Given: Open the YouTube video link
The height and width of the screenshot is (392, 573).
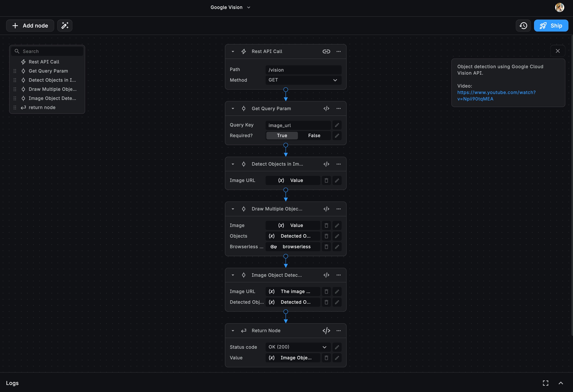Looking at the screenshot, I should (496, 96).
